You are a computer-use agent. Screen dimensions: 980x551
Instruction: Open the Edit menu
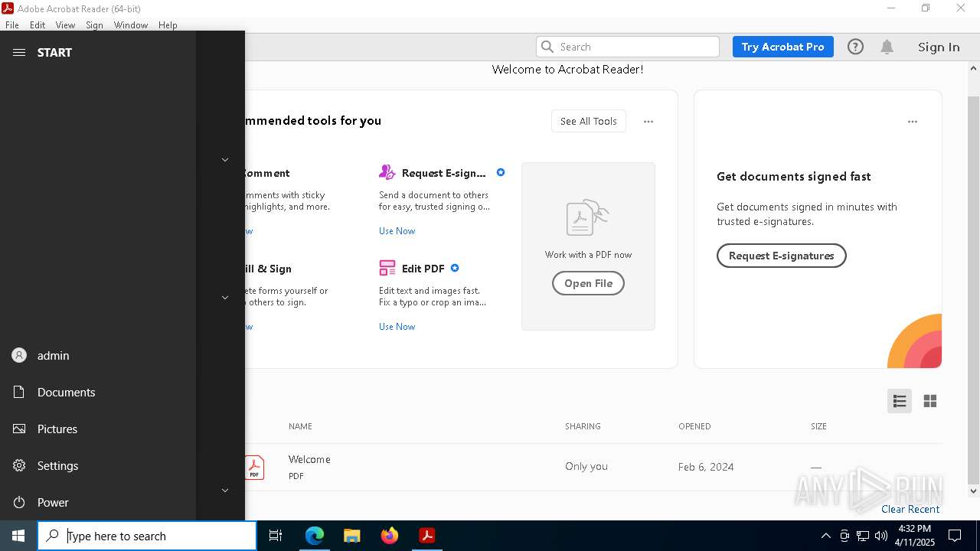tap(38, 24)
